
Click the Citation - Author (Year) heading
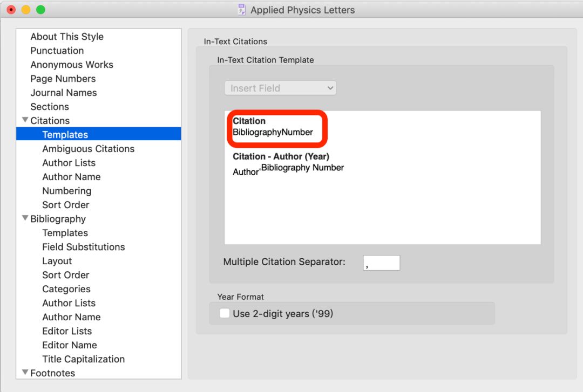(281, 156)
